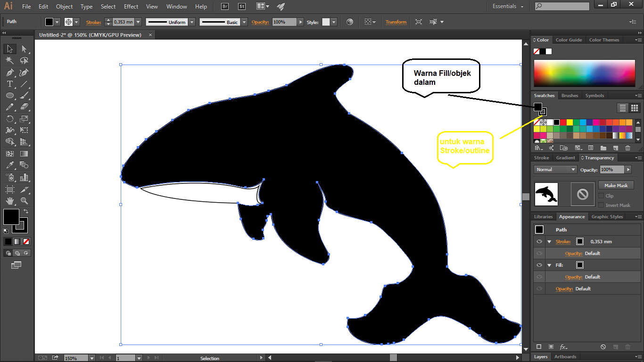
Task: Open Swatch Libraries menu icon
Action: pyautogui.click(x=538, y=148)
